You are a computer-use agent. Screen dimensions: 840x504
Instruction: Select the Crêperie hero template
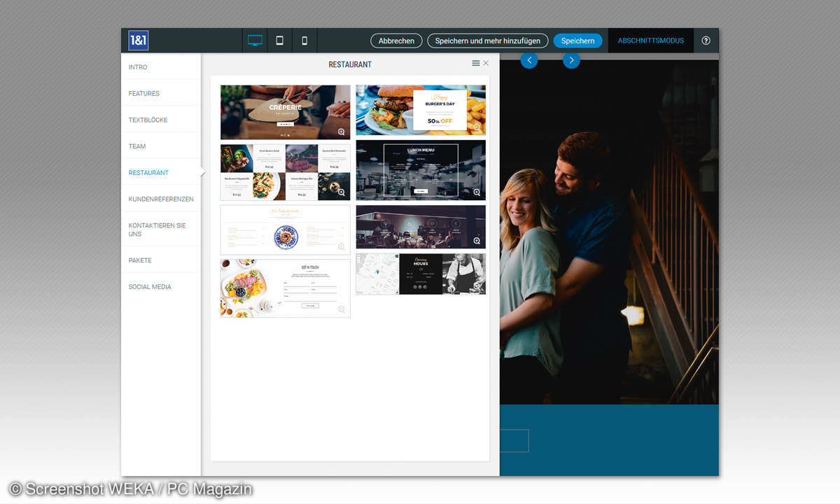coord(285,112)
